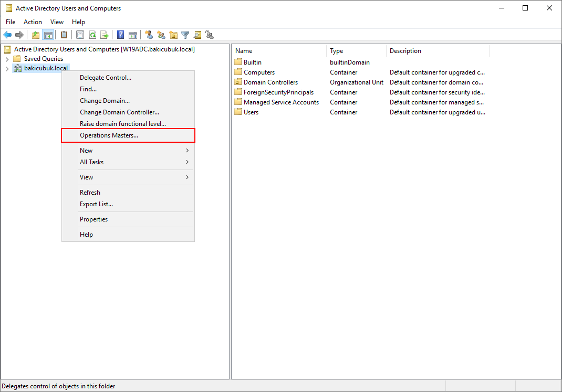The width and height of the screenshot is (562, 392).
Task: Open Operations Masters... from the context menu
Action: 128,135
